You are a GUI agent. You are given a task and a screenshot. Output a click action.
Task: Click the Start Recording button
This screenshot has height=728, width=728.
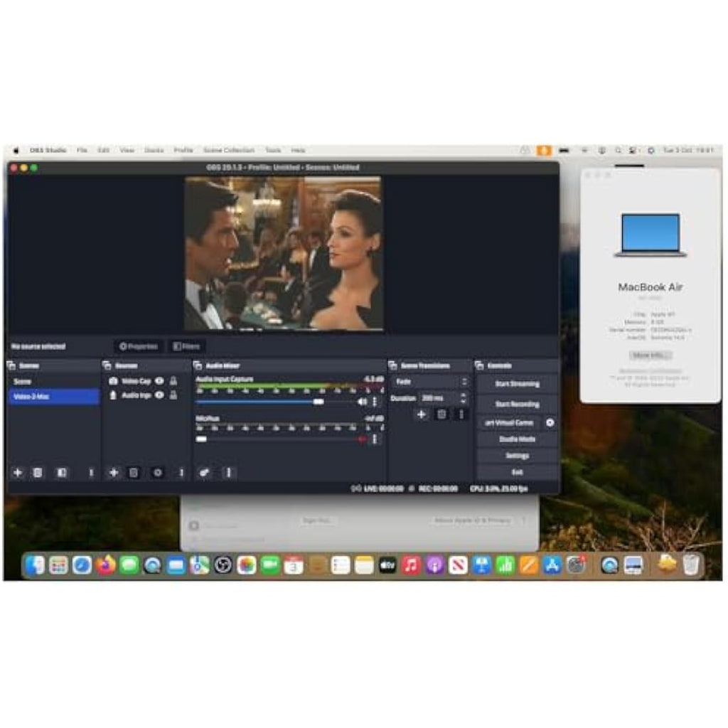[518, 404]
